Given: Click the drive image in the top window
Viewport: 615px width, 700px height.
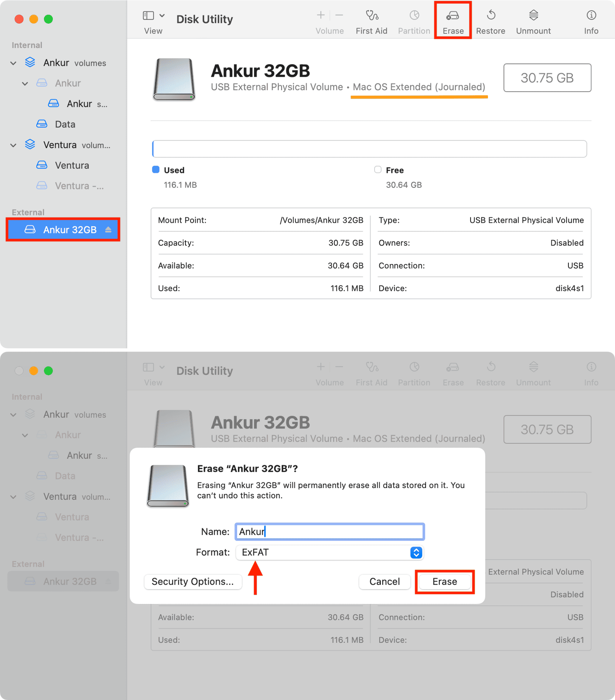Looking at the screenshot, I should [x=174, y=79].
